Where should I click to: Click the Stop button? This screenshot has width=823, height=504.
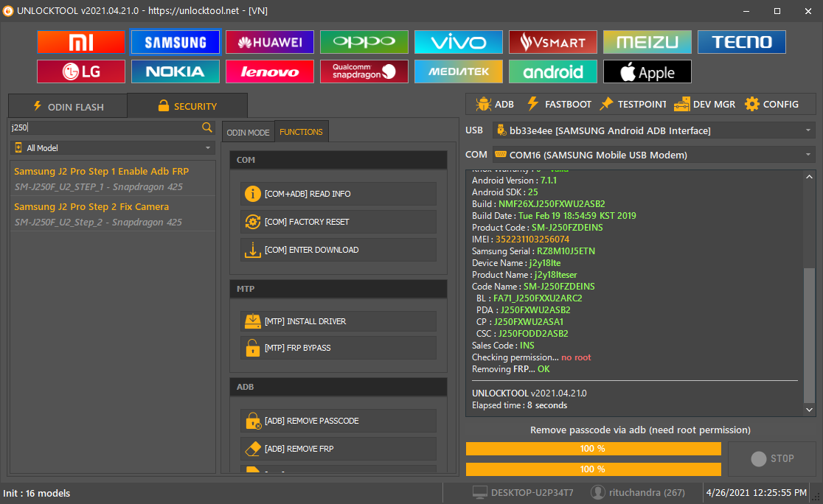[772, 459]
